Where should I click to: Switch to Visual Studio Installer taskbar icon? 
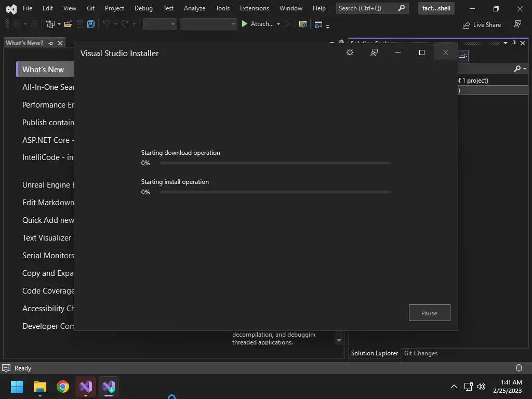pyautogui.click(x=109, y=387)
